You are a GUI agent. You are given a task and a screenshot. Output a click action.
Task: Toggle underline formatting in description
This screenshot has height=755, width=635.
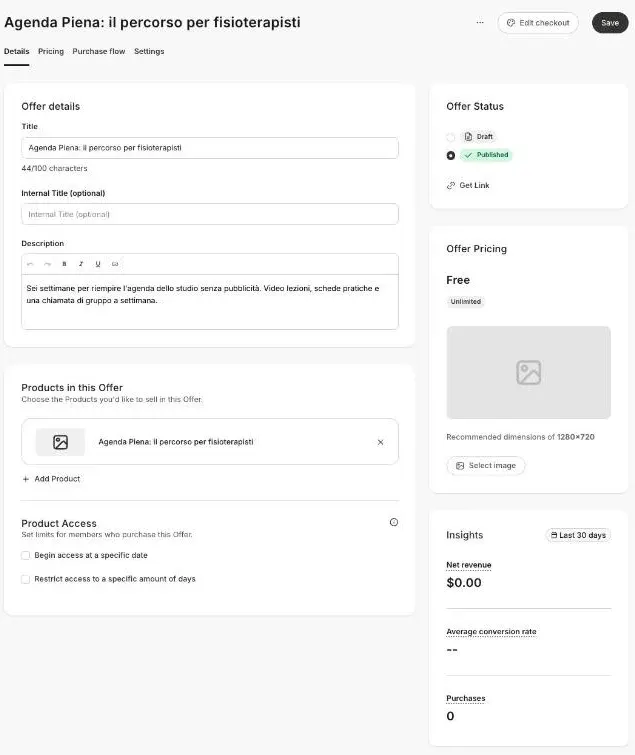[x=98, y=264]
